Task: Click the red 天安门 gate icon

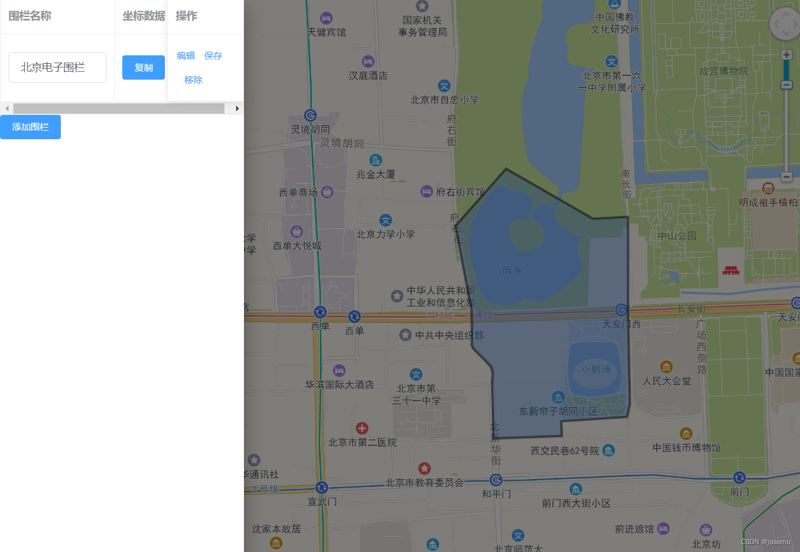Action: 731,270
